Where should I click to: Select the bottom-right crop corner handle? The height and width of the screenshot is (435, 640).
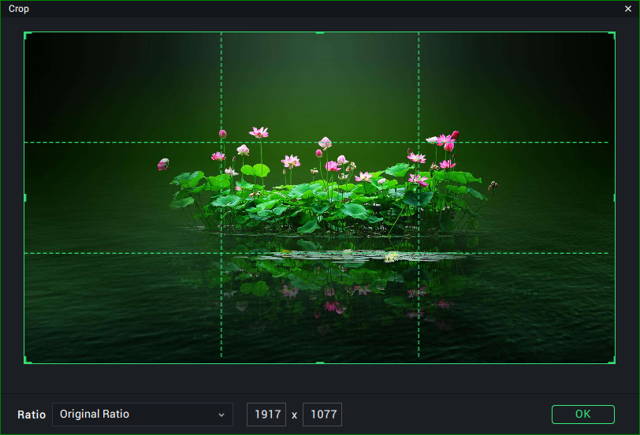(x=613, y=360)
